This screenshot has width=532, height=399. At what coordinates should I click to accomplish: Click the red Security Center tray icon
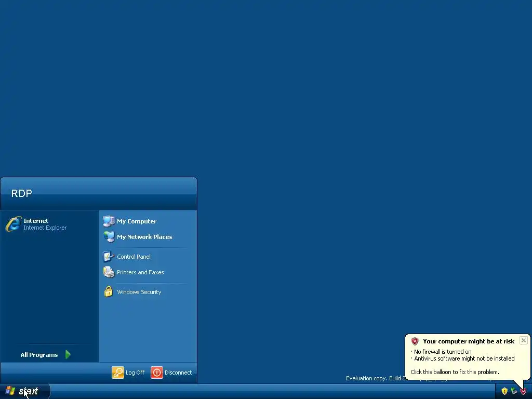(x=524, y=391)
